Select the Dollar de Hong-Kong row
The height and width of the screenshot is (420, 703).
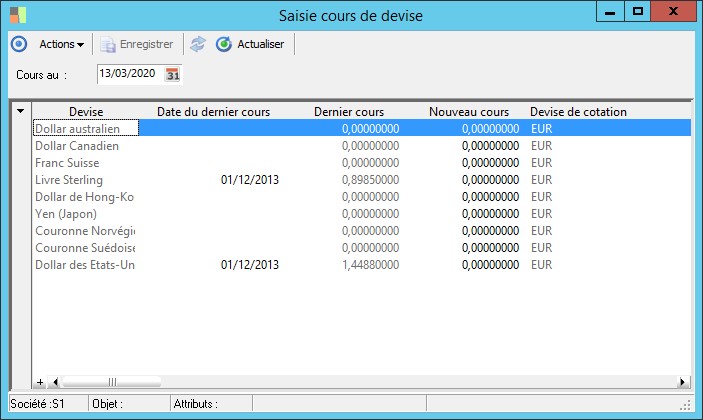362,197
